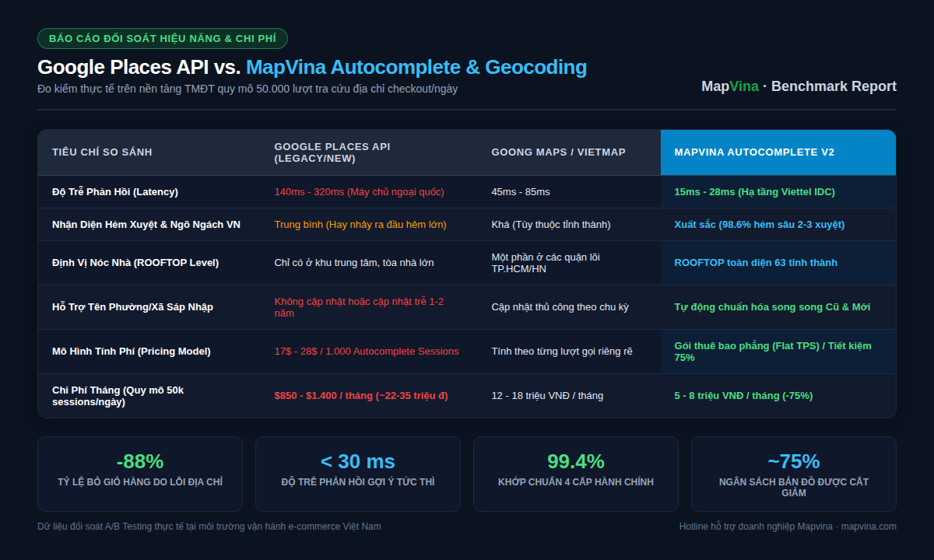Screen dimensions: 934x560
Task: Click the "< 30 ms" statistic value
Action: tap(358, 461)
